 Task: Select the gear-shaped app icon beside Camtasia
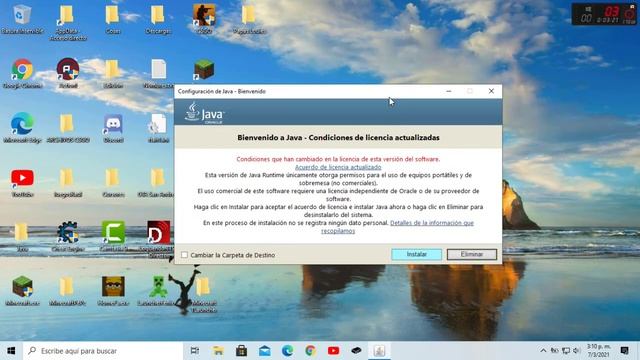pyautogui.click(x=68, y=237)
